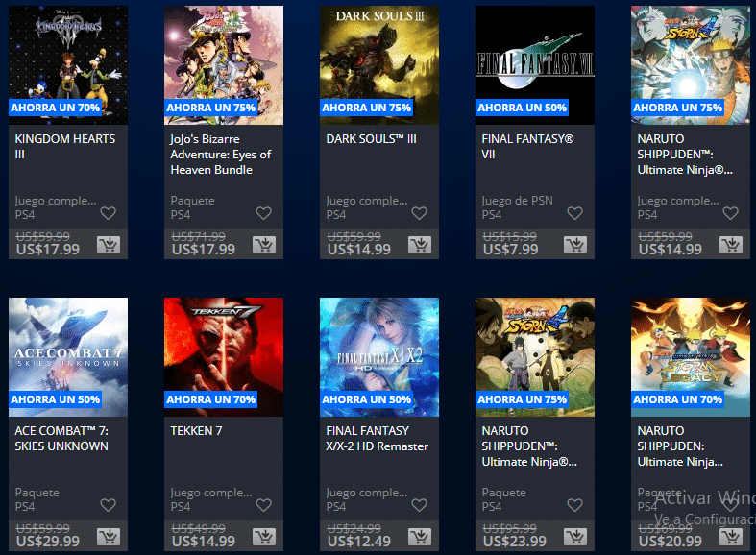
Task: Open the FINAL FANTASY X/X-2 HD Remaster title
Action: click(x=377, y=439)
